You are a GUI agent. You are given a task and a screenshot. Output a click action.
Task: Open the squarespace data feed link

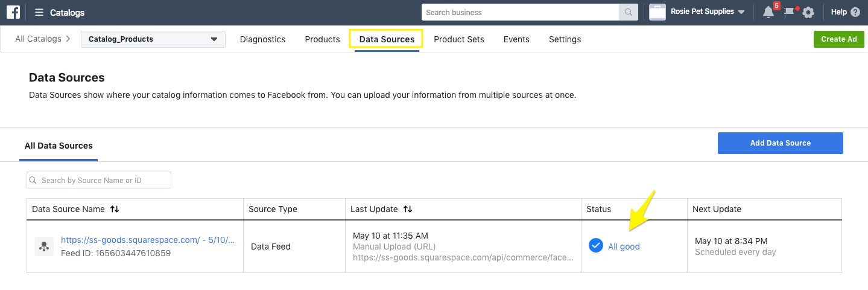147,240
